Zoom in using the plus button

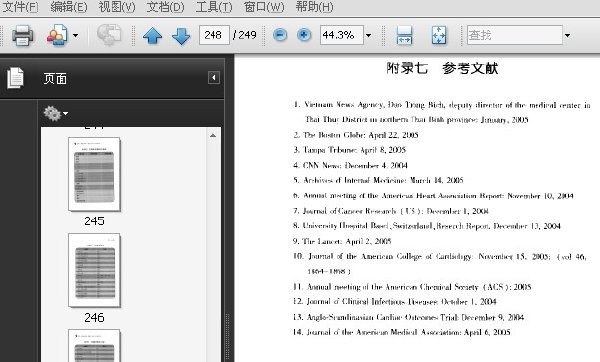pos(304,35)
